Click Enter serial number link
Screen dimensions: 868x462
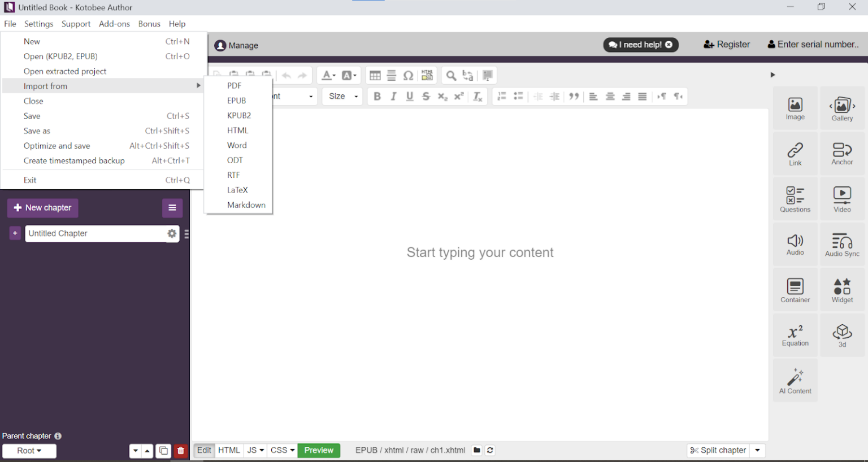pyautogui.click(x=813, y=45)
